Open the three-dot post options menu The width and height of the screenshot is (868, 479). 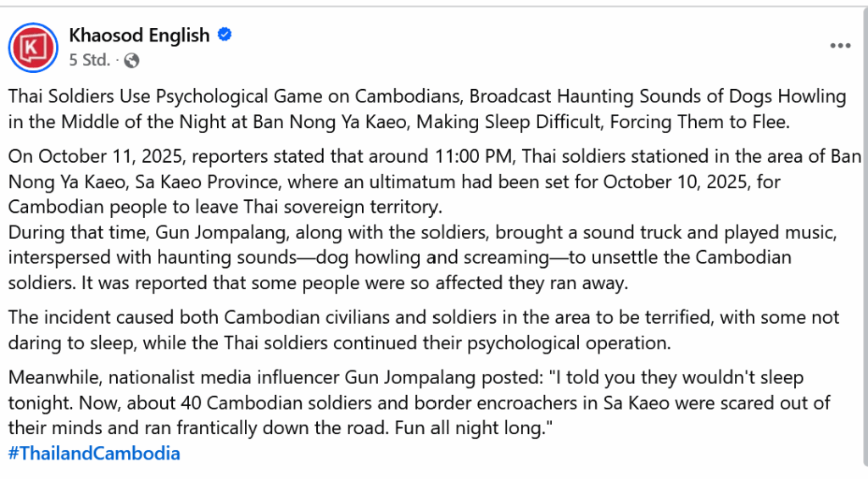pos(840,46)
